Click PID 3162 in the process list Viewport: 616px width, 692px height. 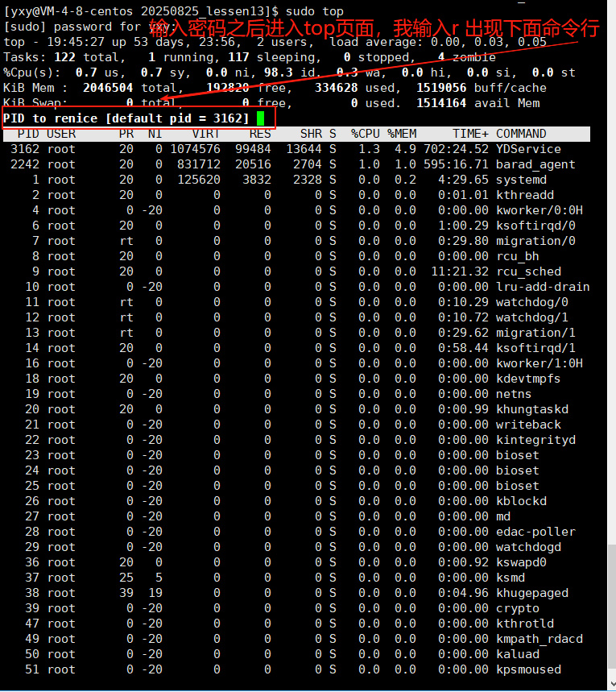(25, 149)
